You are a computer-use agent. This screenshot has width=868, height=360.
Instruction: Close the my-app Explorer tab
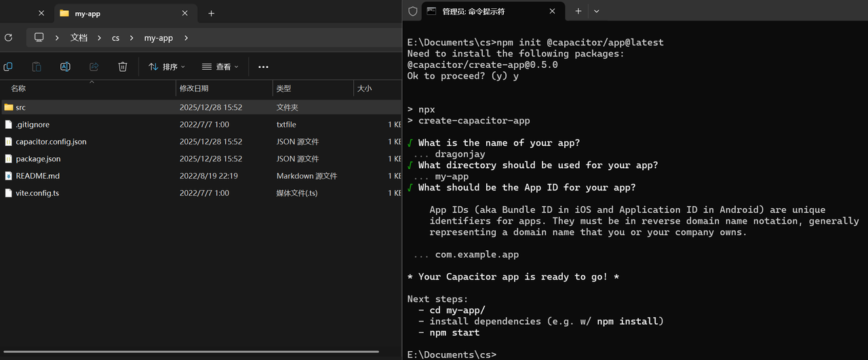185,13
